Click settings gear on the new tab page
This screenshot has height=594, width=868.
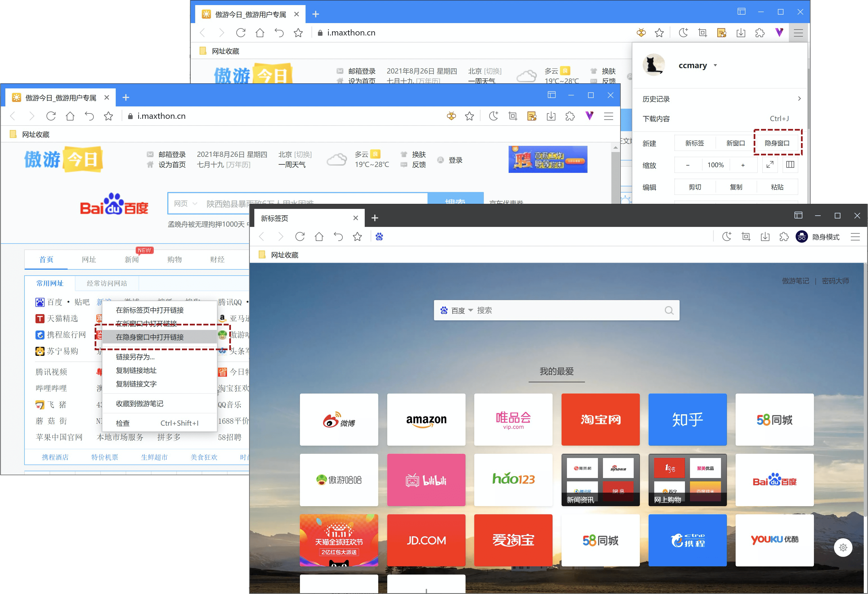click(843, 548)
